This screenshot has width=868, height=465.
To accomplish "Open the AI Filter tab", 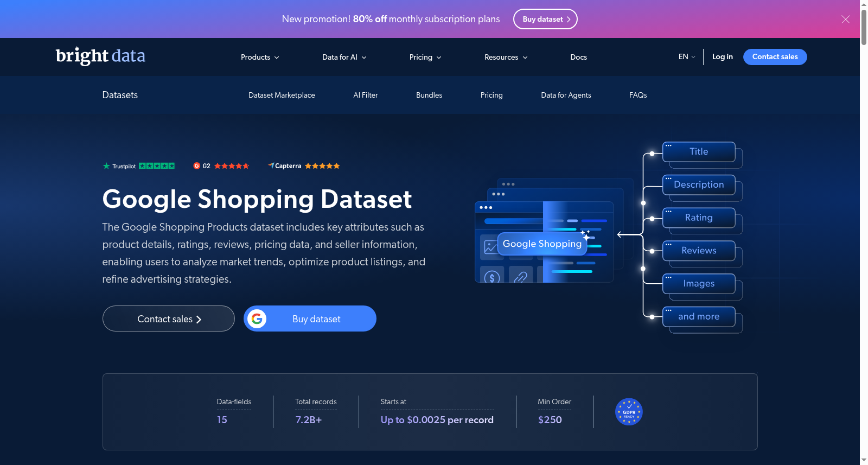I will (x=366, y=95).
